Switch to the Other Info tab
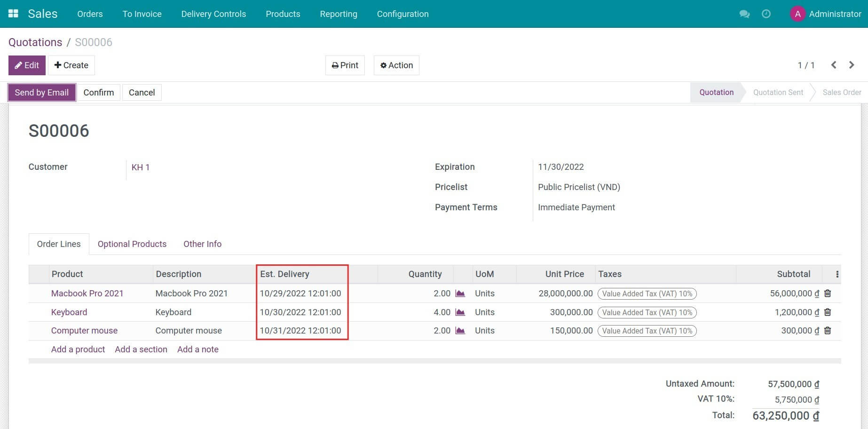The image size is (868, 429). [x=202, y=244]
